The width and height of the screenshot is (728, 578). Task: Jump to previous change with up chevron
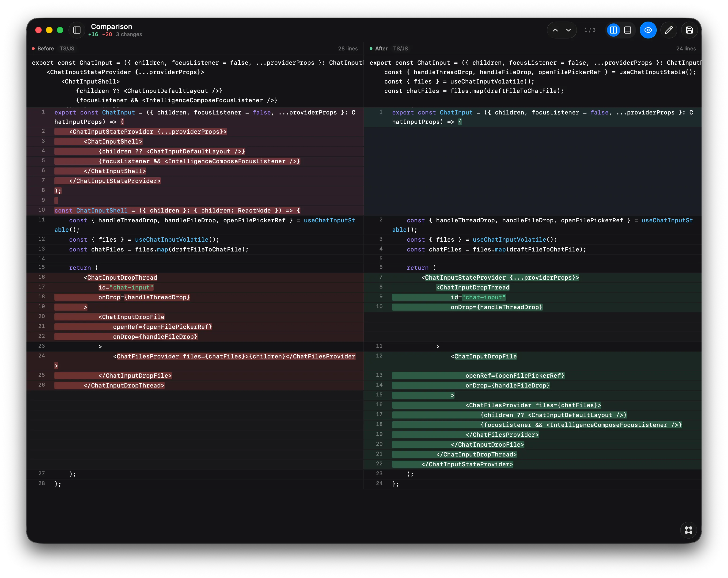click(x=555, y=30)
